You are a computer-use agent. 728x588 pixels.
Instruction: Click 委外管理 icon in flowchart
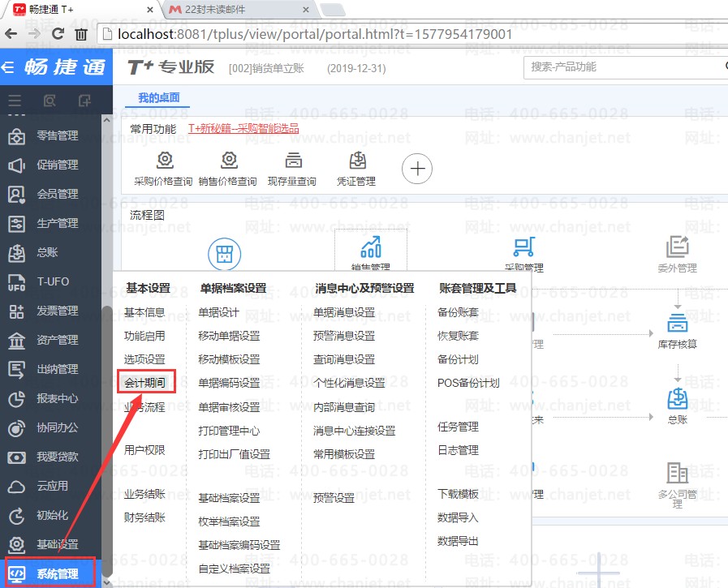pyautogui.click(x=677, y=247)
